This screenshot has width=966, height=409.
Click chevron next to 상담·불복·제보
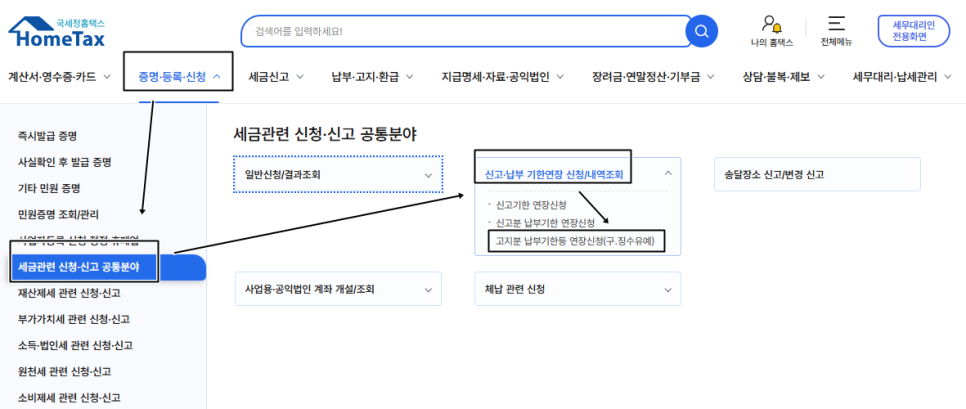click(x=821, y=77)
